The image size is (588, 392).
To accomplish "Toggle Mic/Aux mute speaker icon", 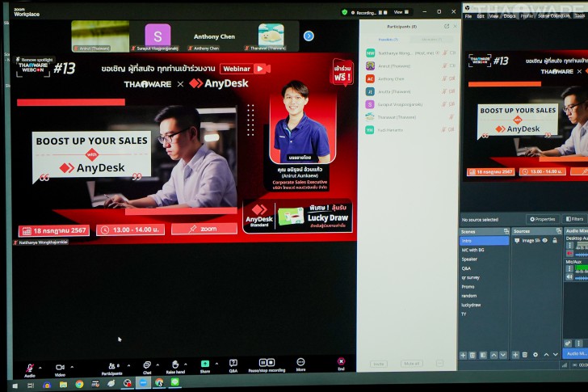I will (569, 277).
